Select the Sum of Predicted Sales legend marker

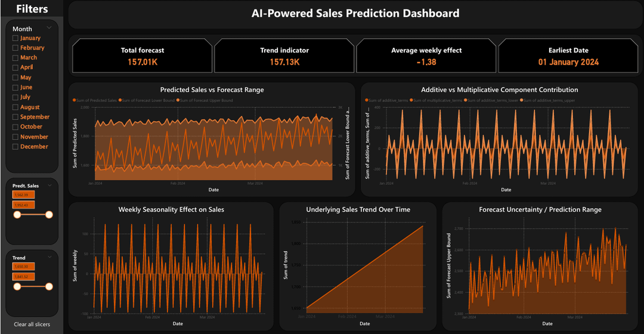click(75, 100)
